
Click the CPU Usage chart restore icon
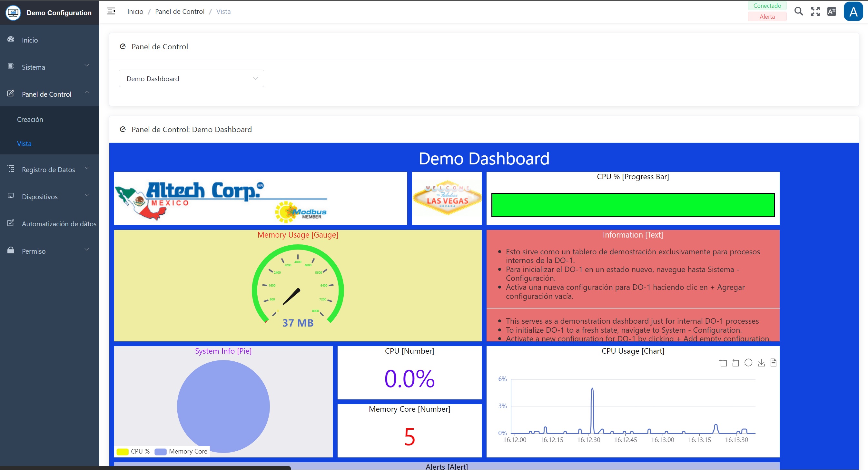(748, 363)
